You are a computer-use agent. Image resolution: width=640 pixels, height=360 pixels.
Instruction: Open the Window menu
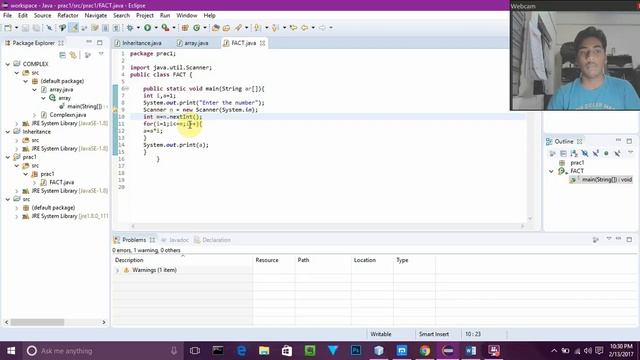coord(187,16)
